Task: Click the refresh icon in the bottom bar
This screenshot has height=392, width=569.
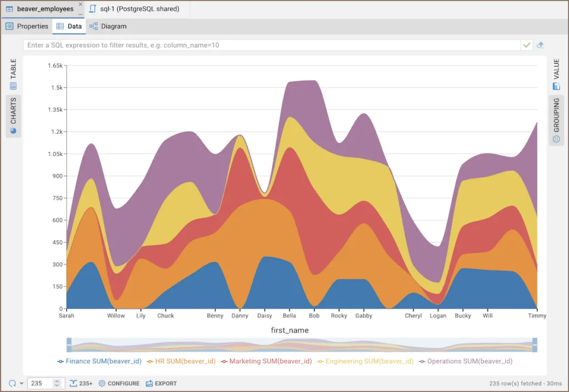Action: (x=12, y=383)
